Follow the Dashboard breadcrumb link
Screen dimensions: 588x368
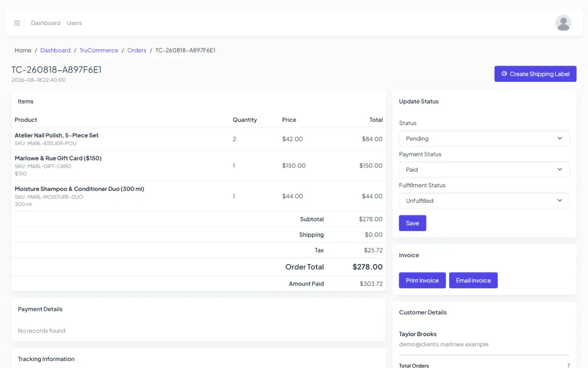[56, 50]
